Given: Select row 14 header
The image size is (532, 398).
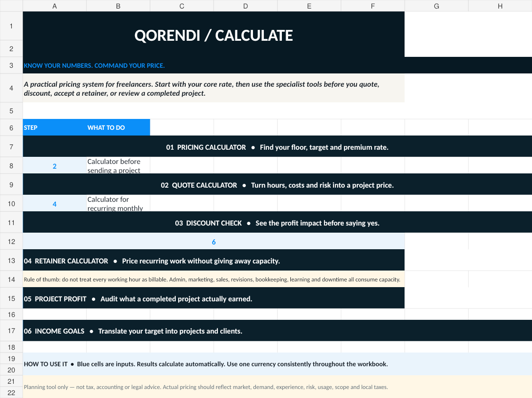Looking at the screenshot, I should click(11, 279).
